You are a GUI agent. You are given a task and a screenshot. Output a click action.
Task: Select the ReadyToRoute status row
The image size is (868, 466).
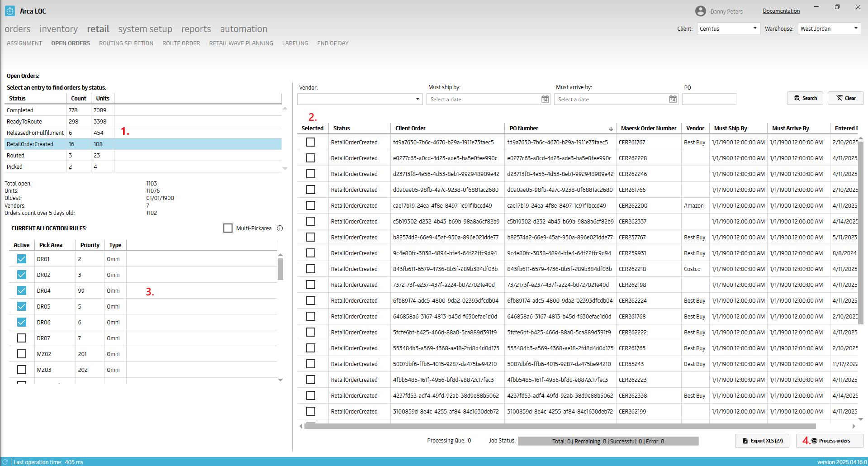click(143, 121)
